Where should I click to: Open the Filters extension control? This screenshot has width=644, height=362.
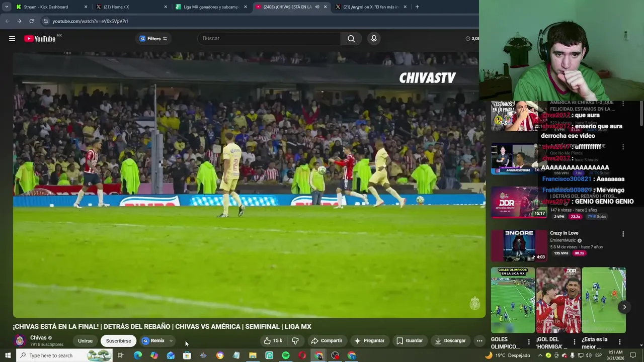pyautogui.click(x=153, y=39)
